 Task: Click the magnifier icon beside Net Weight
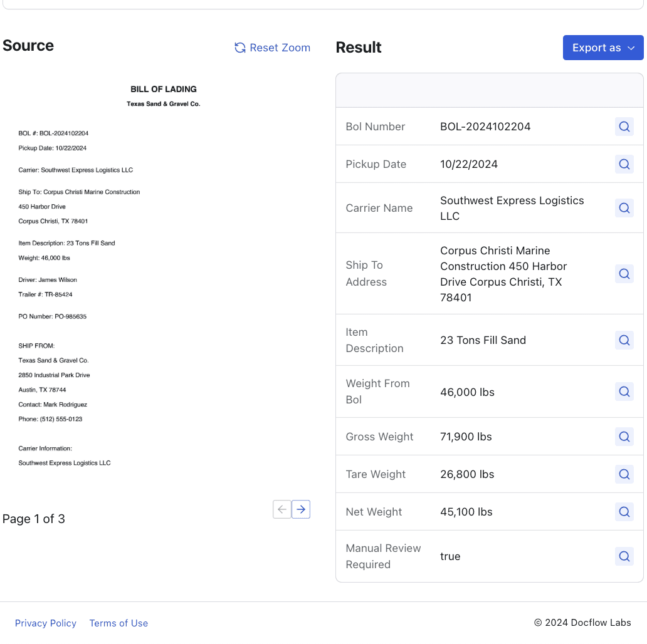624,511
